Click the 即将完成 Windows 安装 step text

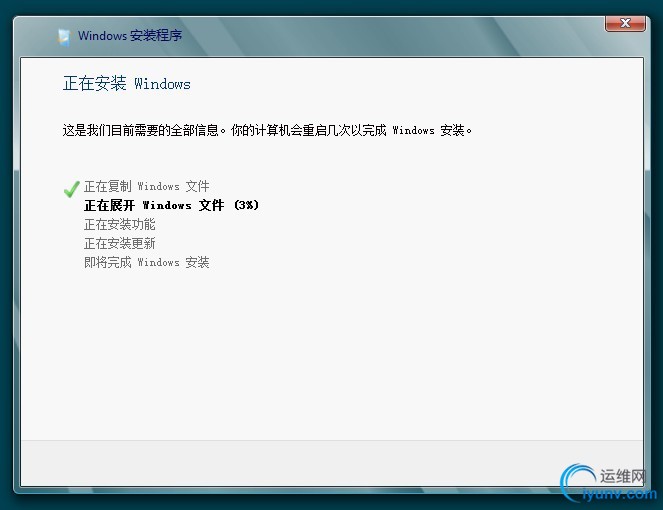tap(146, 262)
